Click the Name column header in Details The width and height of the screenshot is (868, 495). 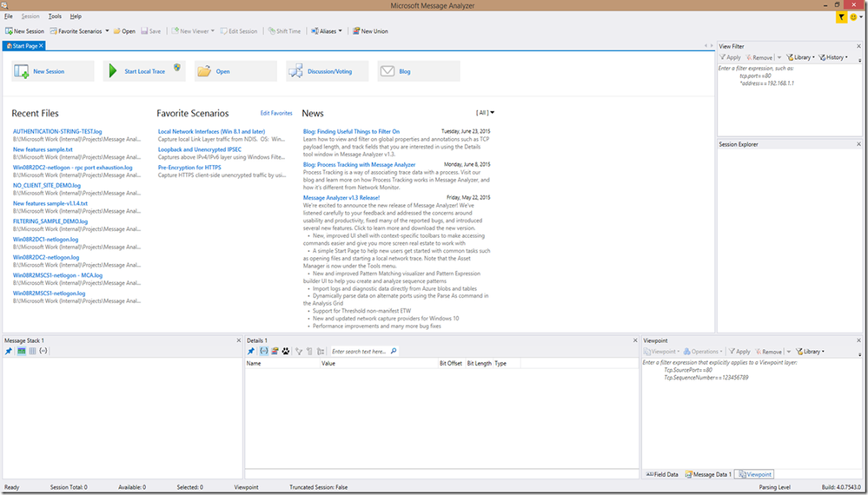pyautogui.click(x=282, y=364)
